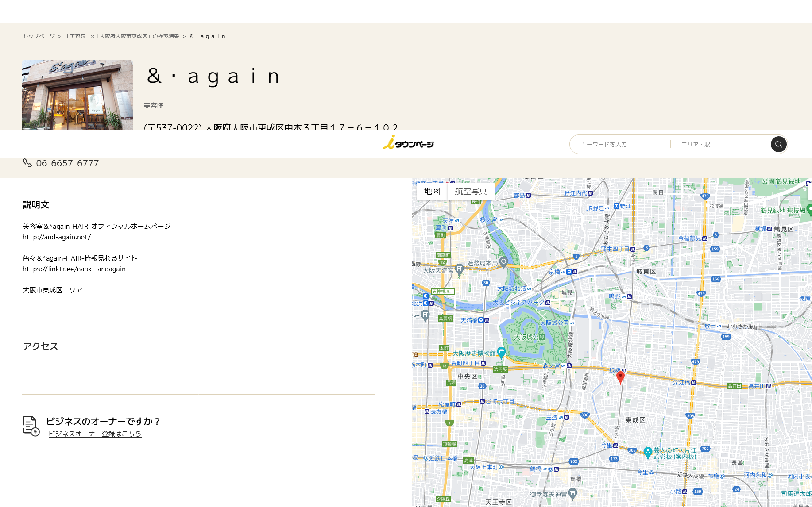Select the 地図 map view tab
The width and height of the screenshot is (812, 507).
point(432,191)
